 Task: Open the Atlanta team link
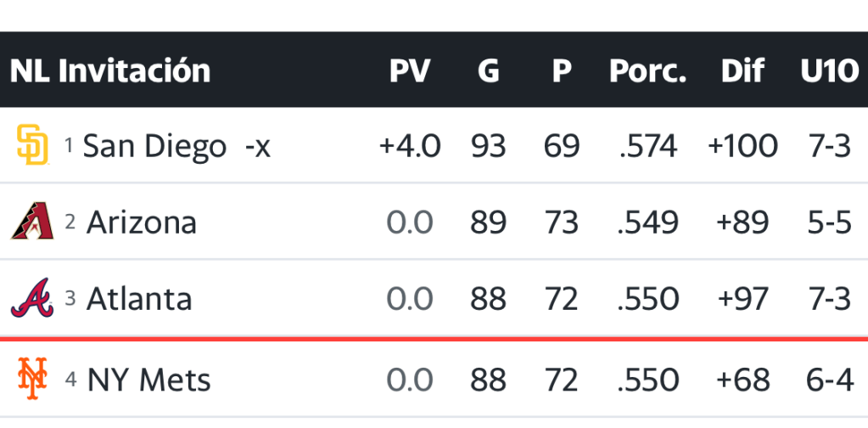138,299
